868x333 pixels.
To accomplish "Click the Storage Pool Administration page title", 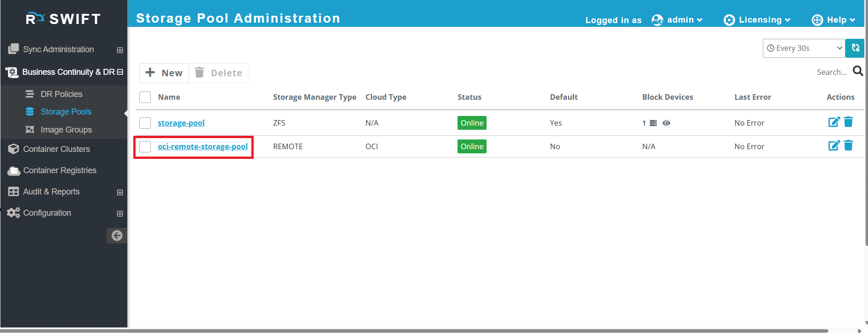I will (x=238, y=18).
